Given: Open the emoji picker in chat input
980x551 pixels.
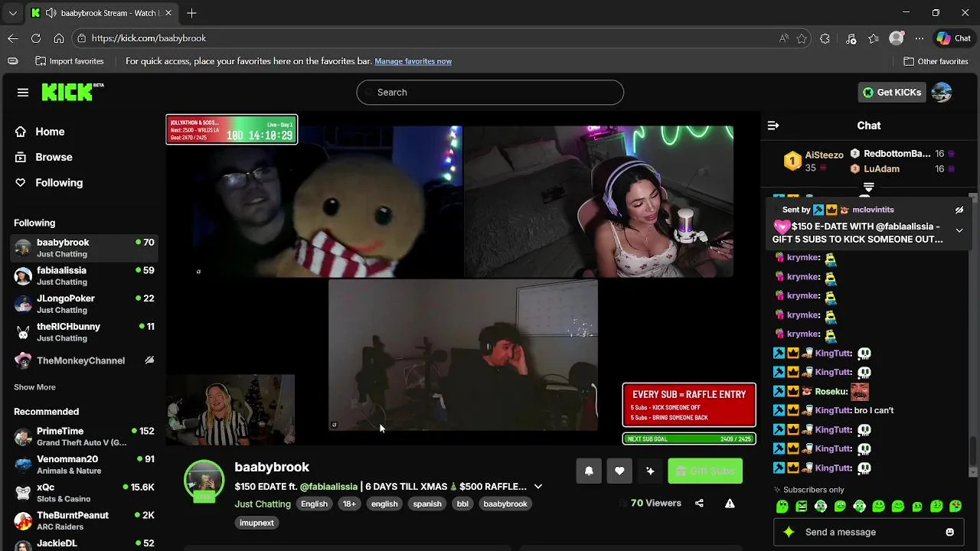Looking at the screenshot, I should point(950,533).
